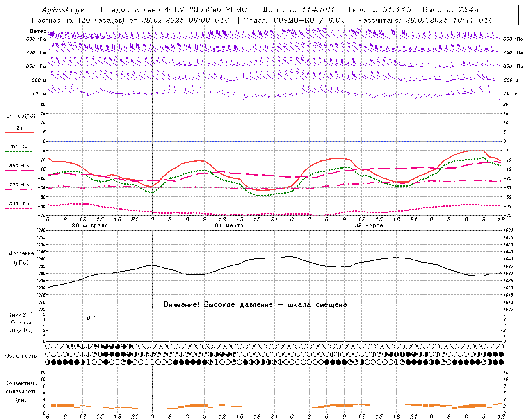This screenshot has width=525, height=420.
Task: Click the "Модель COSMO-RU / 6.6км" model label
Action: click(295, 20)
